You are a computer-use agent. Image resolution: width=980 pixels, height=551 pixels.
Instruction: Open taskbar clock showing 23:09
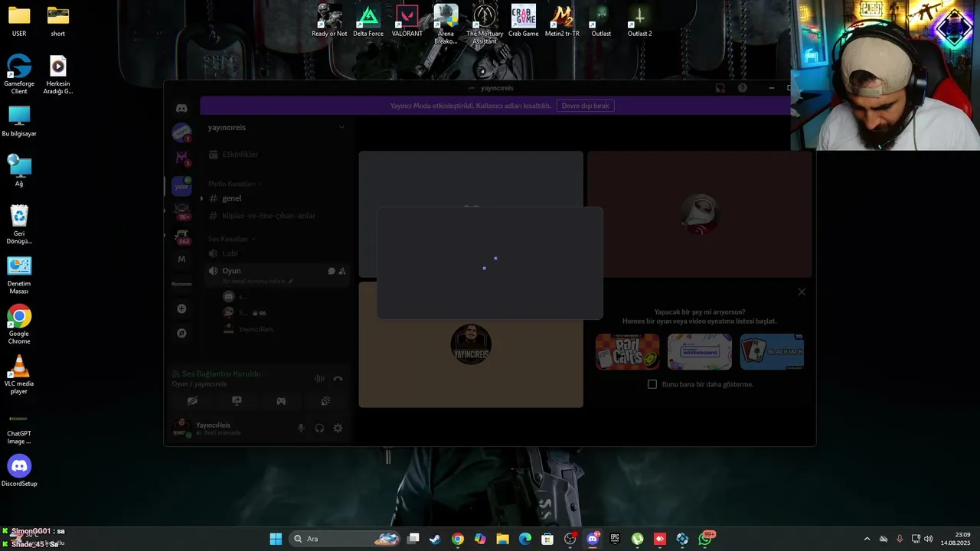click(x=955, y=539)
